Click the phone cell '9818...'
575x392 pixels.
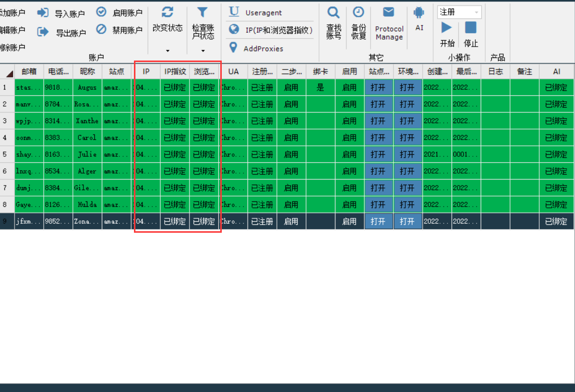click(59, 88)
